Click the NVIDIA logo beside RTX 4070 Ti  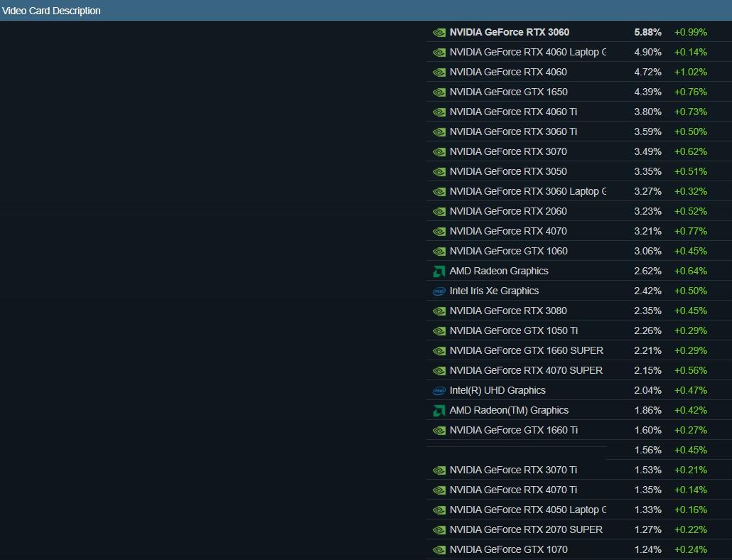438,490
